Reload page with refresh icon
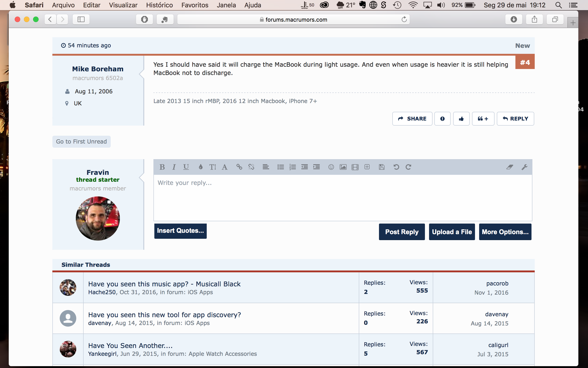The height and width of the screenshot is (368, 588). [x=404, y=19]
